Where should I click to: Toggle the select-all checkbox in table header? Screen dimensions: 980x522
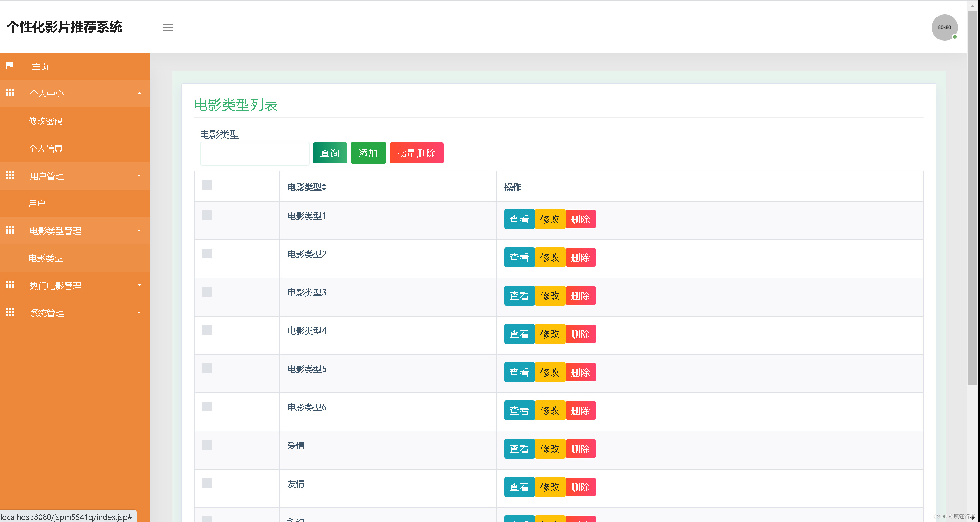206,185
